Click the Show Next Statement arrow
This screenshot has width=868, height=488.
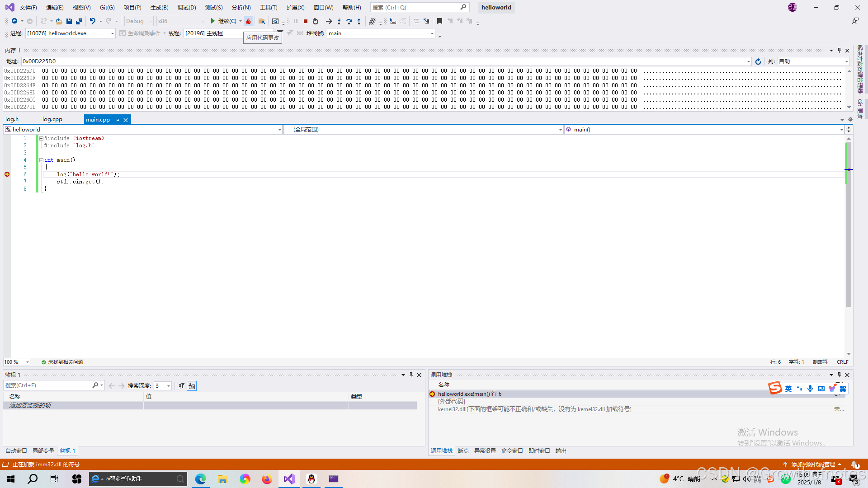point(329,21)
